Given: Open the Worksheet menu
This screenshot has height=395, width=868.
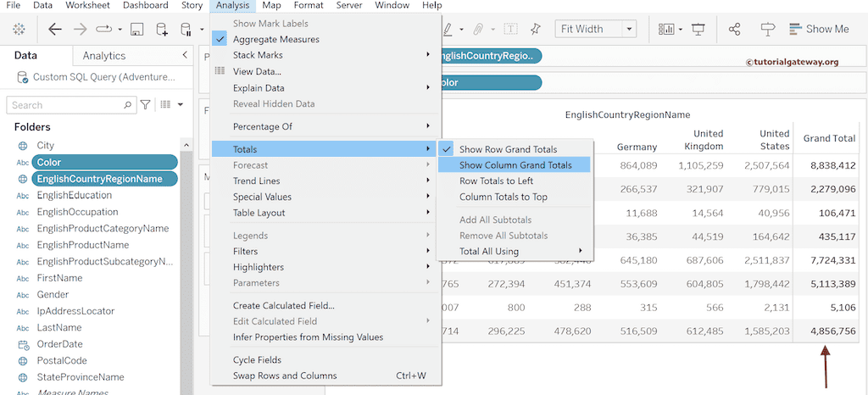Looking at the screenshot, I should (87, 6).
